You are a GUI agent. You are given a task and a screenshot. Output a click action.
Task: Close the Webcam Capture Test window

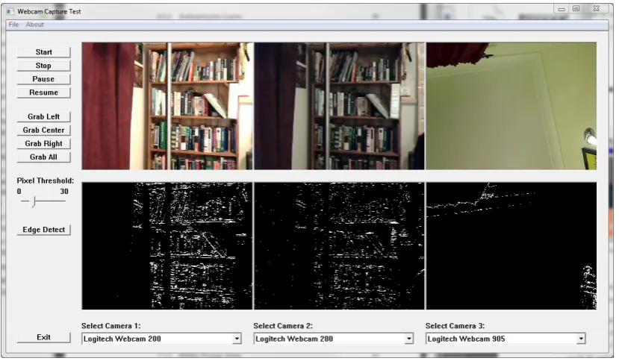tap(596, 9)
